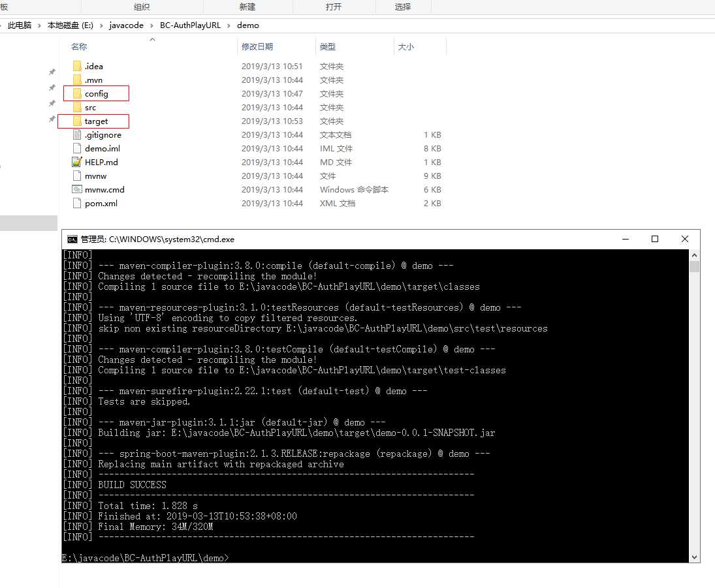Select the .idea folder icon
The image size is (715, 588).
click(77, 66)
